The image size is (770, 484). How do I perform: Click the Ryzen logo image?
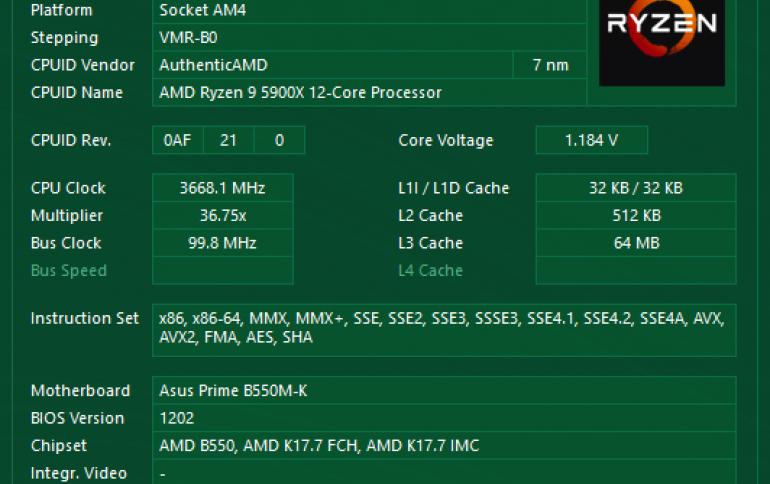(x=662, y=43)
